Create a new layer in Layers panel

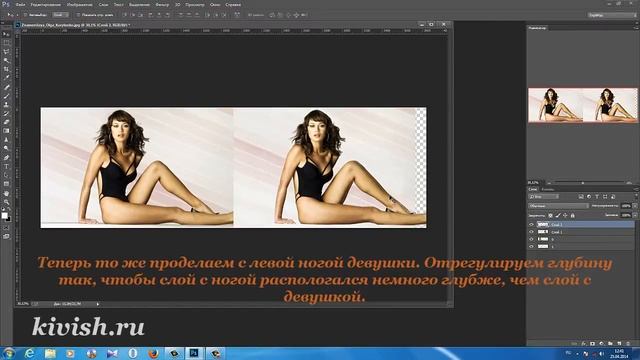619,344
